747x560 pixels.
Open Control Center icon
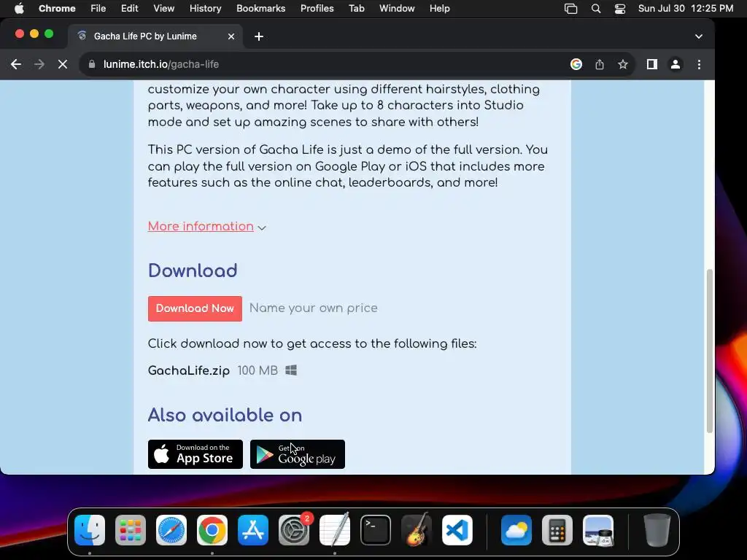620,9
